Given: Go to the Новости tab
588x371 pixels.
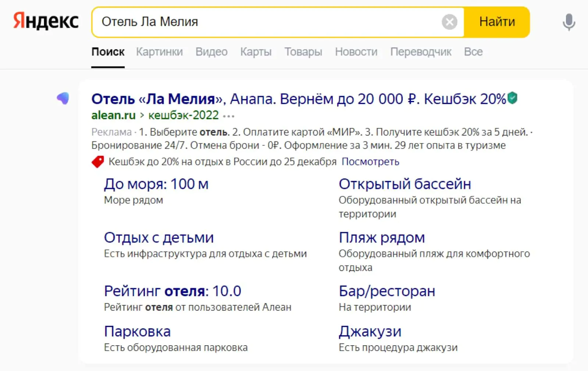Looking at the screenshot, I should (356, 52).
